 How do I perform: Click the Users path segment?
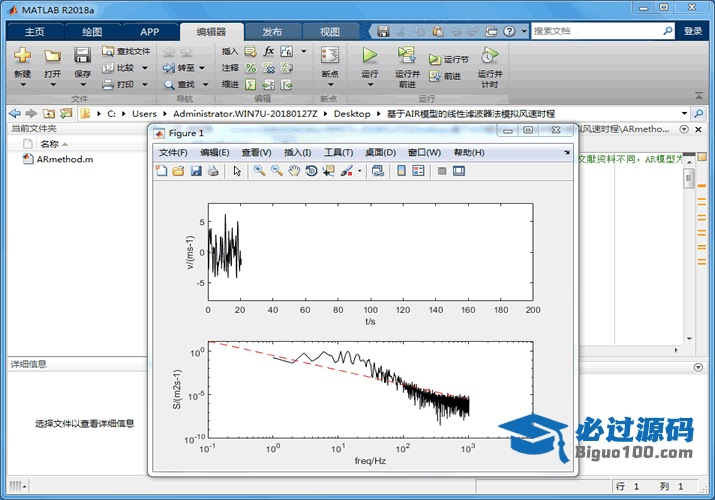pyautogui.click(x=144, y=113)
